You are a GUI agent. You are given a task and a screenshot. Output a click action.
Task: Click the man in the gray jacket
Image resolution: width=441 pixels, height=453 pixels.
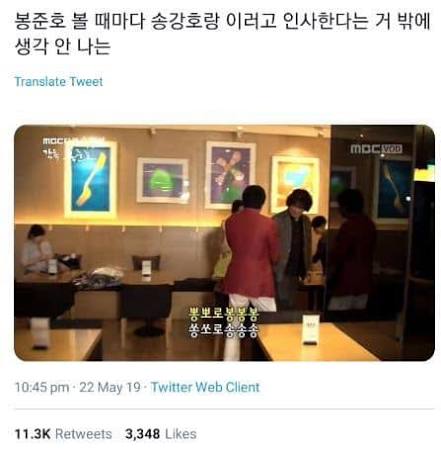click(x=293, y=248)
